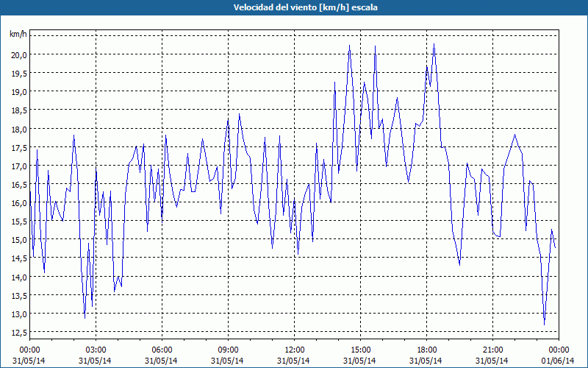588x368 pixels.
Task: Pick the "12:00" time label
Action: [295, 350]
